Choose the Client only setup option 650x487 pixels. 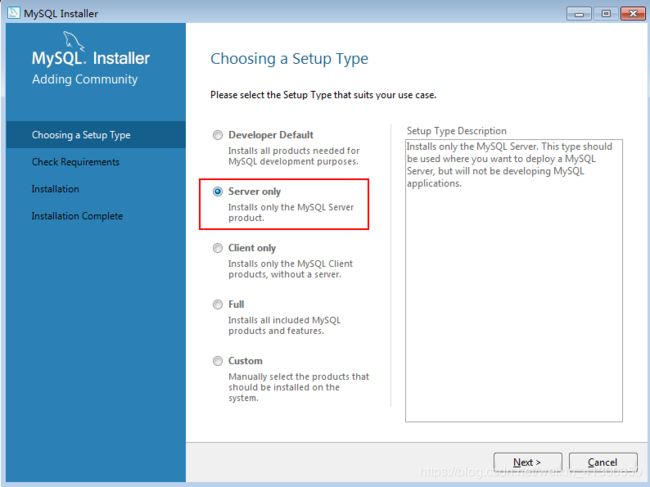pos(218,248)
